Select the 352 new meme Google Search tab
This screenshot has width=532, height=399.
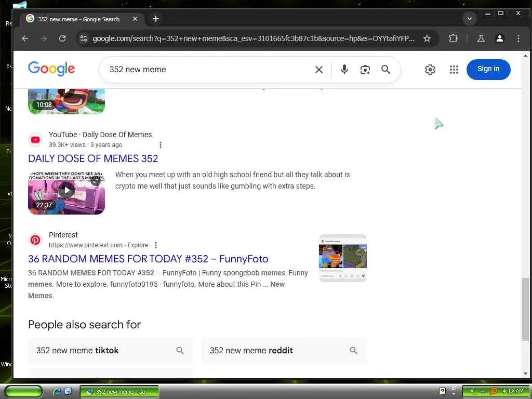point(82,19)
